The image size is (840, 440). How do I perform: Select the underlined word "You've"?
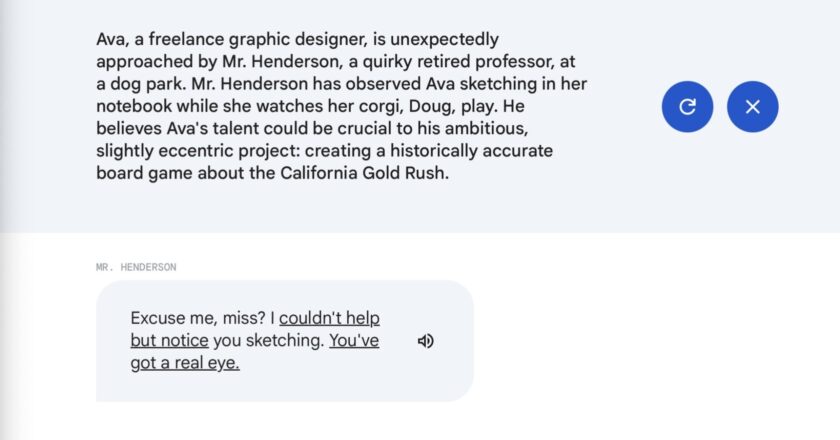pos(354,340)
